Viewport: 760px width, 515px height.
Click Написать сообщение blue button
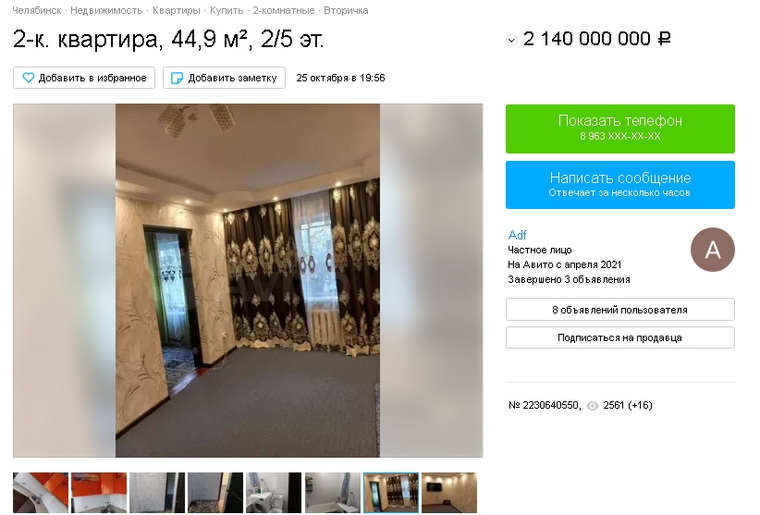(x=620, y=185)
